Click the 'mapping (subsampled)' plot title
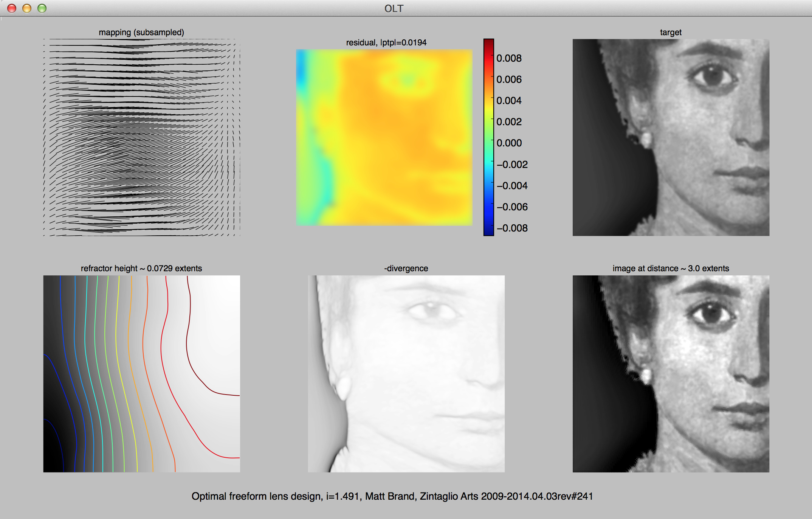The height and width of the screenshot is (519, 812). point(141,32)
